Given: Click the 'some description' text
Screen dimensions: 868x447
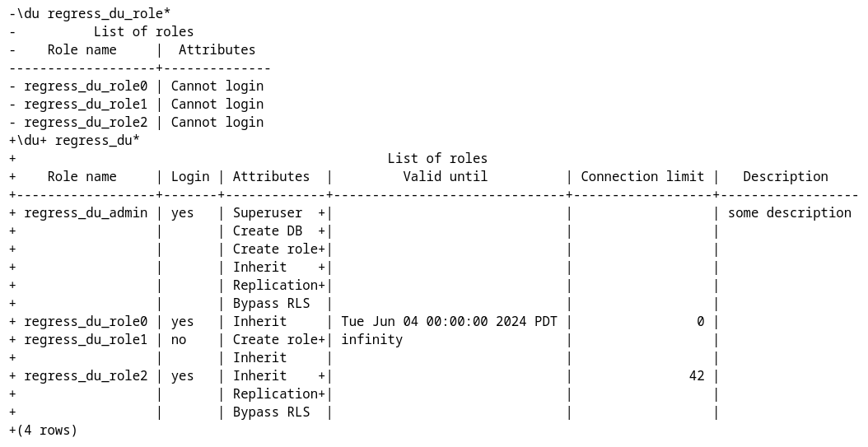Looking at the screenshot, I should pyautogui.click(x=789, y=212).
